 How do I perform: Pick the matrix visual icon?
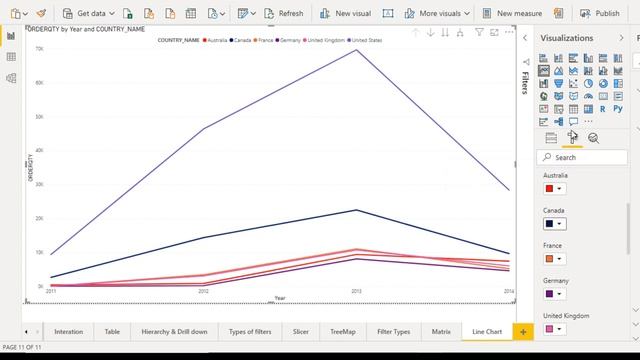coord(588,109)
